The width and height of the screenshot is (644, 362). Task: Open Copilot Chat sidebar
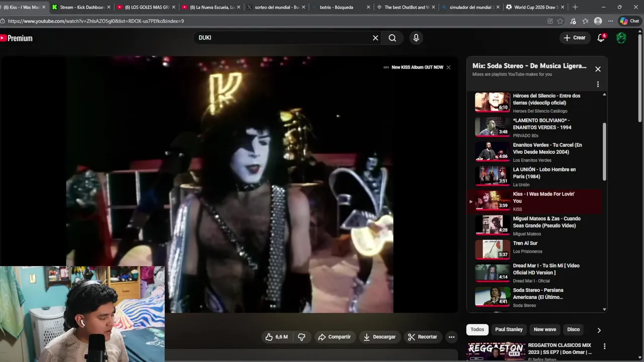pos(629,21)
